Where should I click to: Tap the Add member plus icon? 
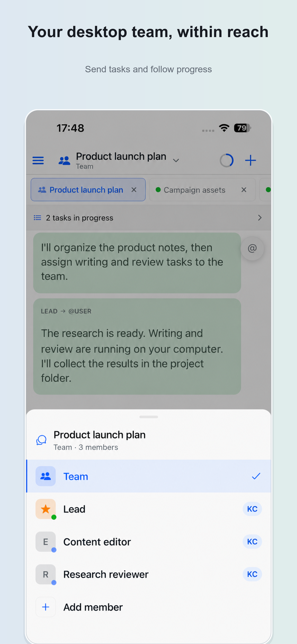[x=46, y=607]
